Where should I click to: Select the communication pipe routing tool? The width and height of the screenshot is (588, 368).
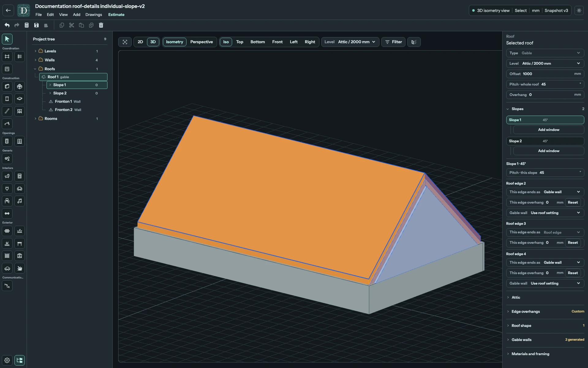(7, 286)
